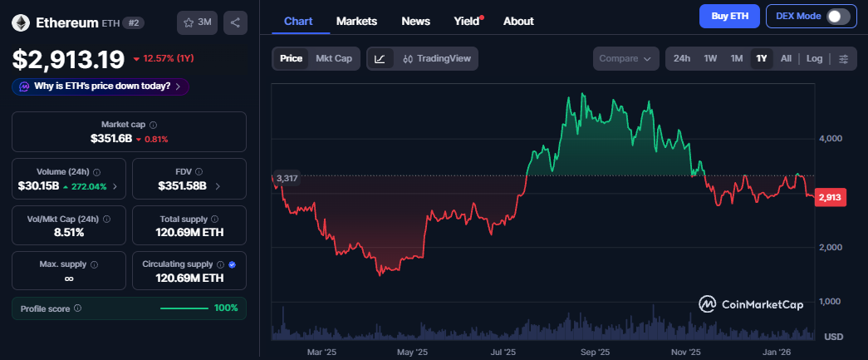Viewport: 868px width, 360px height.
Task: Switch to the Markets tab
Action: (x=356, y=21)
